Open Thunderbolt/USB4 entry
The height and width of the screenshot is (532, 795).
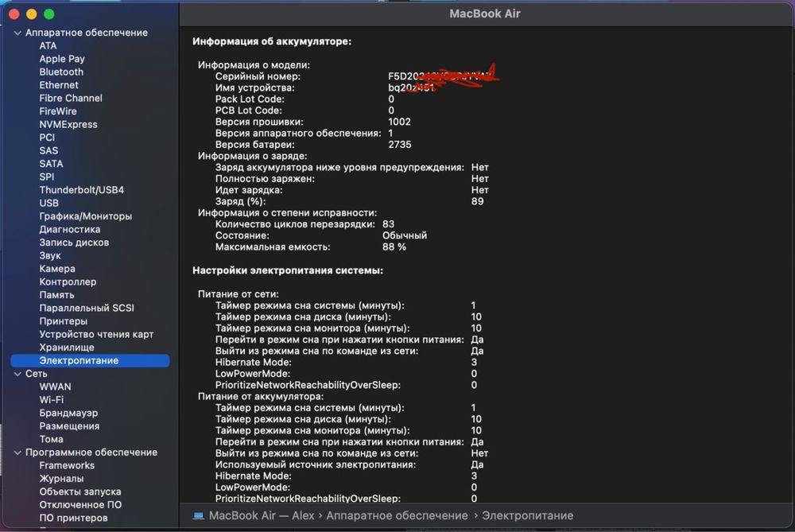tap(82, 190)
